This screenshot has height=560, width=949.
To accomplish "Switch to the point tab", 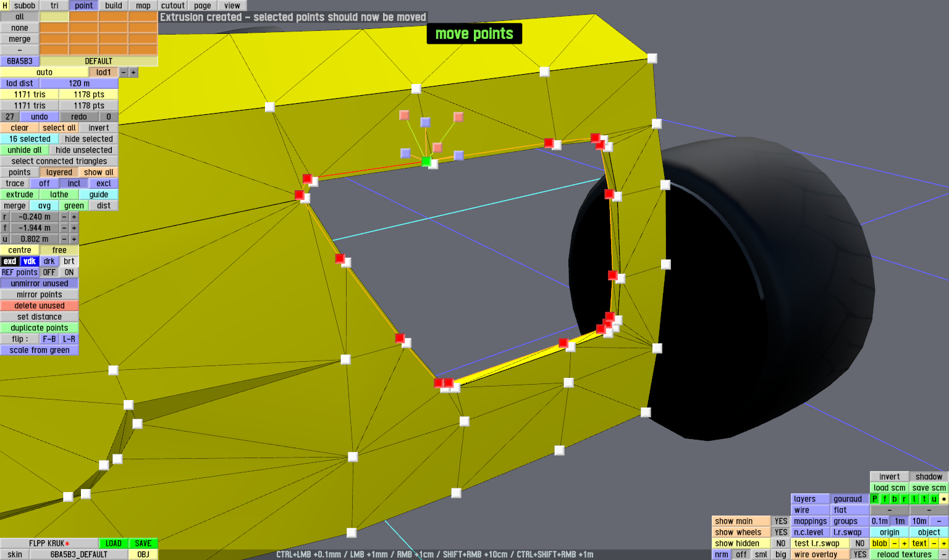I will coord(84,6).
